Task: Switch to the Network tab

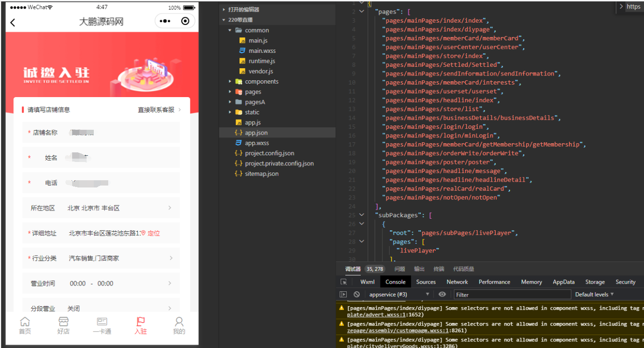Action: 457,282
